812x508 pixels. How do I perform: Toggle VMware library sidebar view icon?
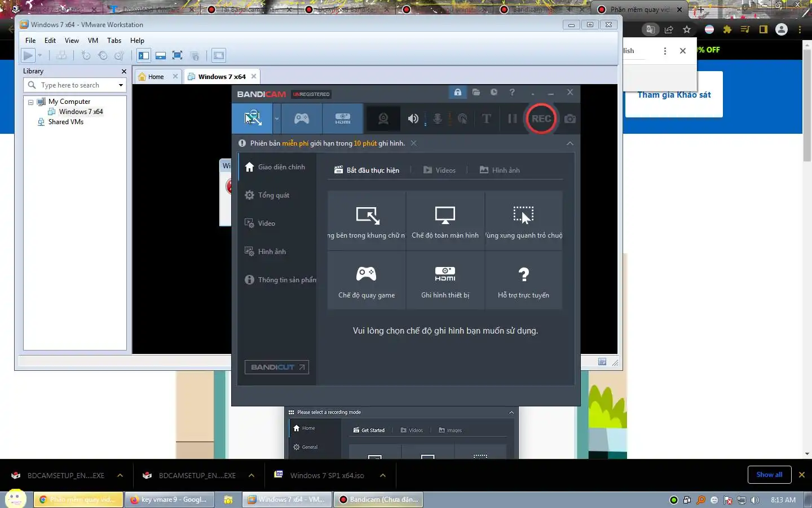click(144, 55)
